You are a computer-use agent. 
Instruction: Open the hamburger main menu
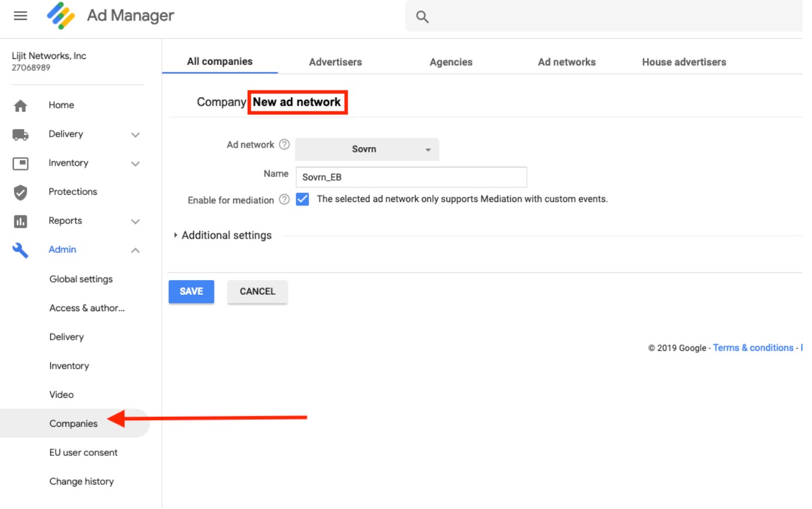point(20,16)
